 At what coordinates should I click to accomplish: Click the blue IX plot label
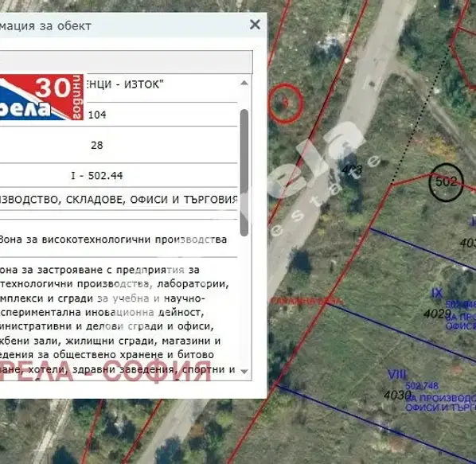point(437,293)
